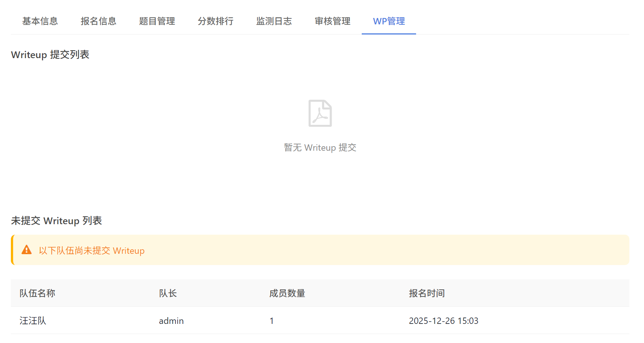Click the 队伍名称 column header
This screenshot has height=343, width=644.
tap(37, 293)
